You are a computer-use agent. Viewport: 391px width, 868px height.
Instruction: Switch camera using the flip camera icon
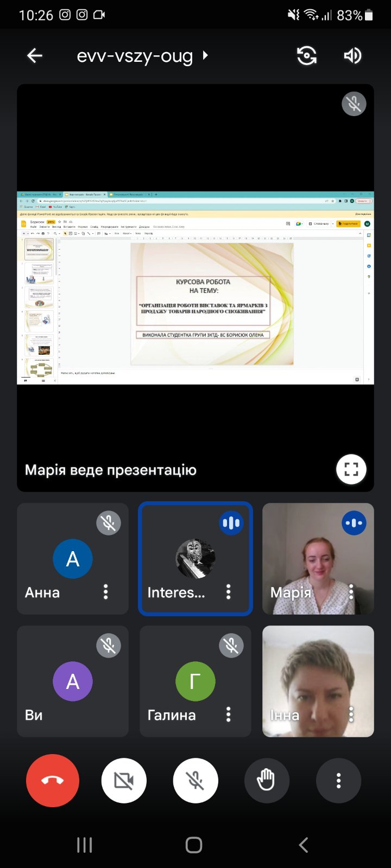tap(307, 55)
